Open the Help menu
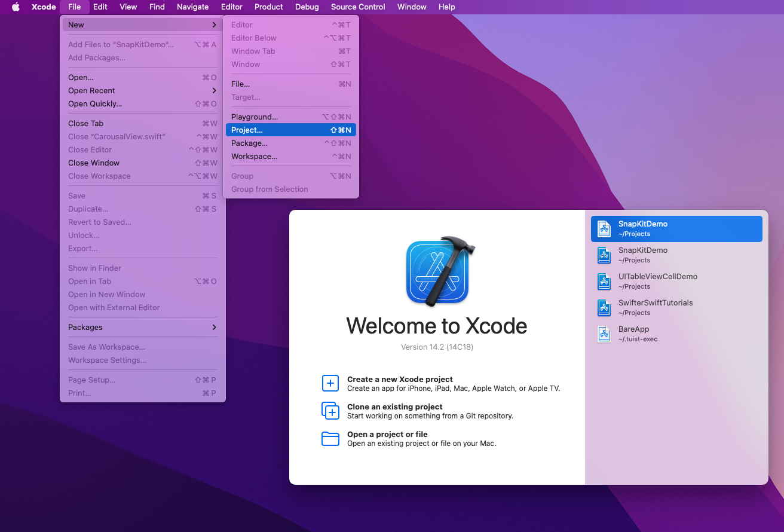 tap(447, 7)
